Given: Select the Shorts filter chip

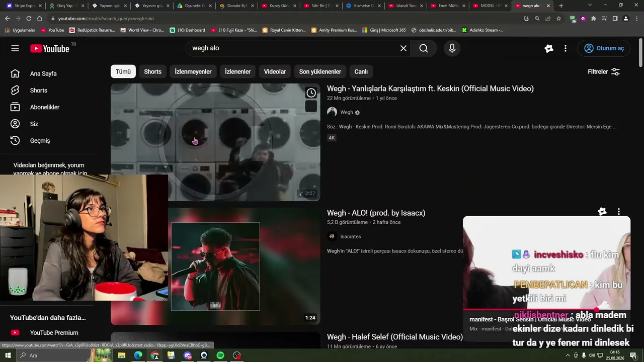Looking at the screenshot, I should [153, 71].
